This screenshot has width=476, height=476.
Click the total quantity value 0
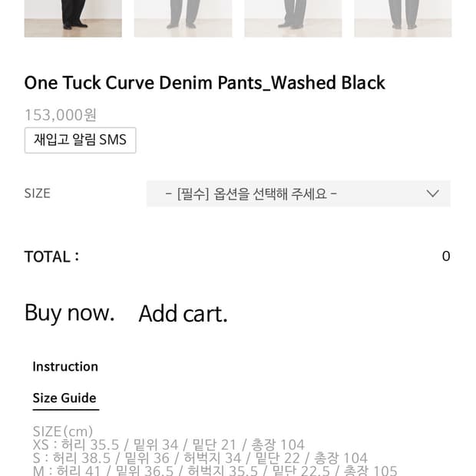(446, 256)
